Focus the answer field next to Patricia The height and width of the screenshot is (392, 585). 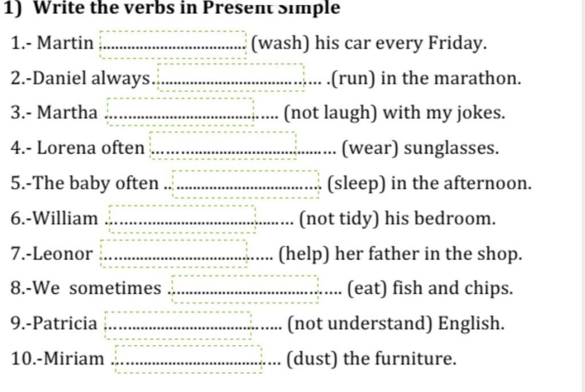[x=178, y=324]
